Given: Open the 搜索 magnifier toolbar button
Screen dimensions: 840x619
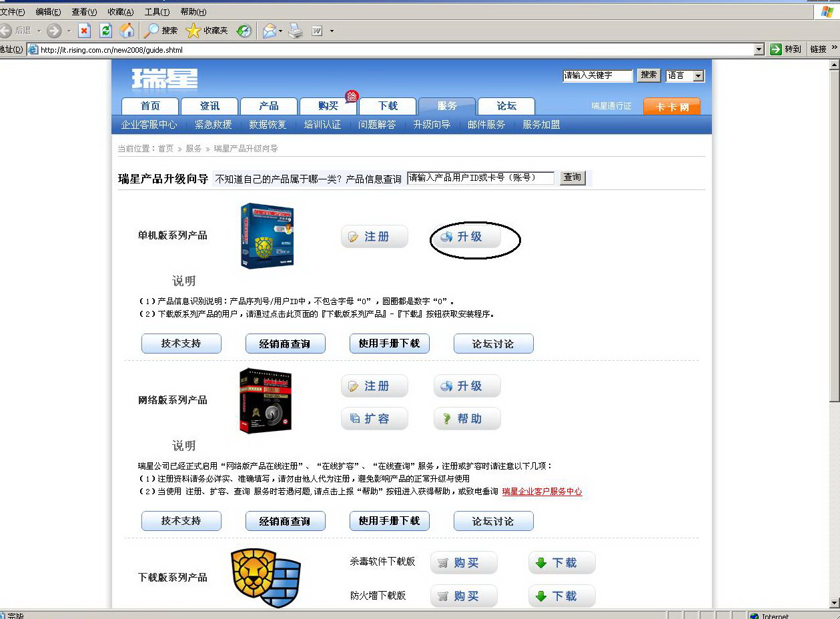Looking at the screenshot, I should (161, 31).
